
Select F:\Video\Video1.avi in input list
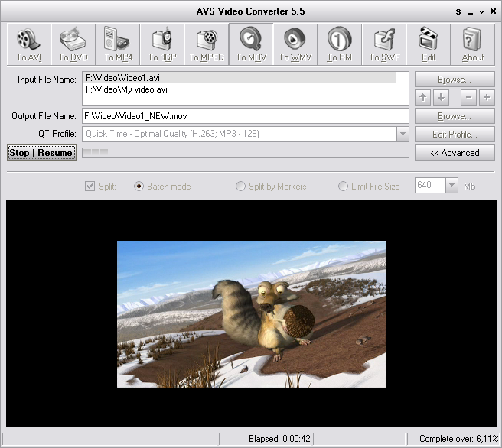point(240,78)
